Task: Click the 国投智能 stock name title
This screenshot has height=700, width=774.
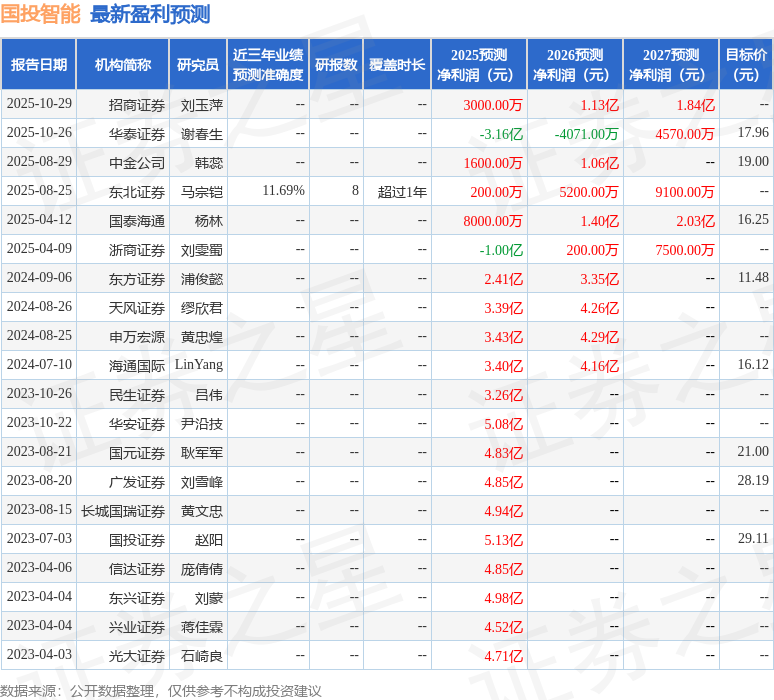Action: click(41, 14)
